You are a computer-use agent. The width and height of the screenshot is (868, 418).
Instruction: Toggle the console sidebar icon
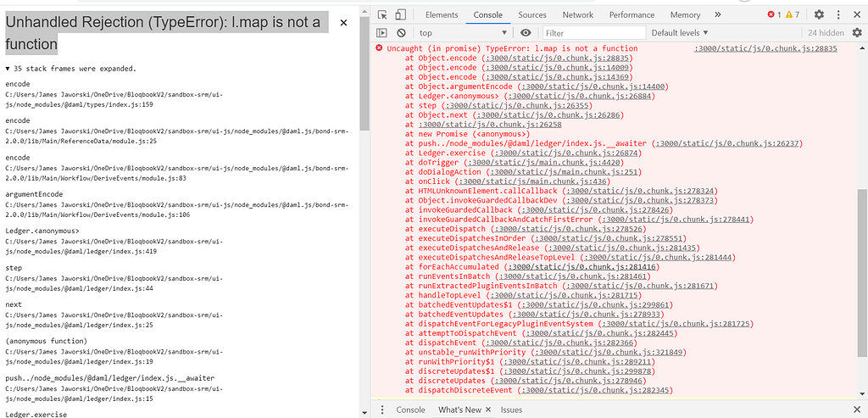click(382, 33)
